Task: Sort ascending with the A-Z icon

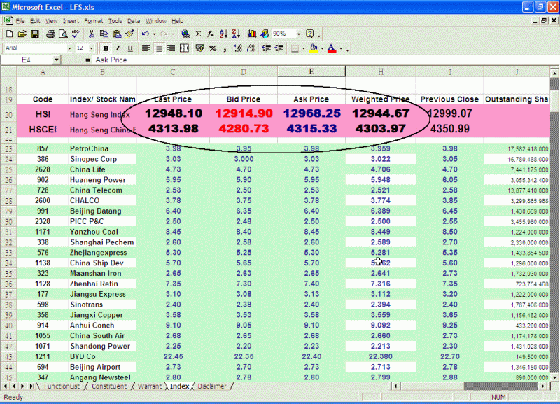Action: pos(223,34)
